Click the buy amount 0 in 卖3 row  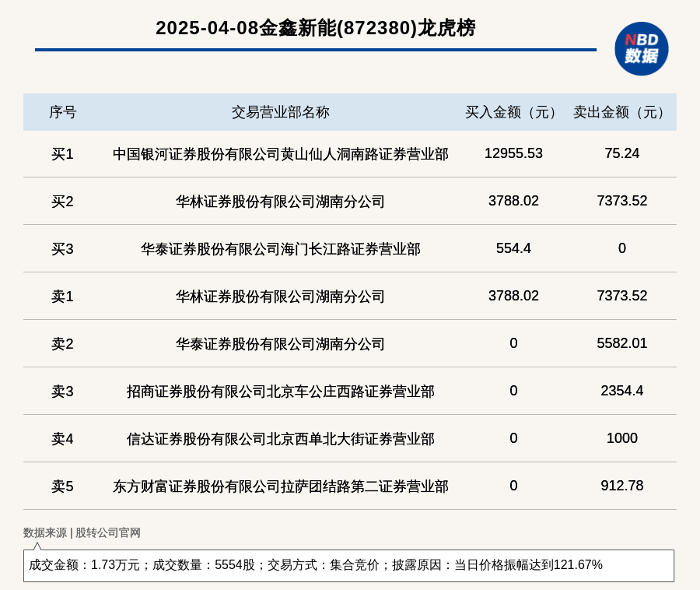pos(513,391)
